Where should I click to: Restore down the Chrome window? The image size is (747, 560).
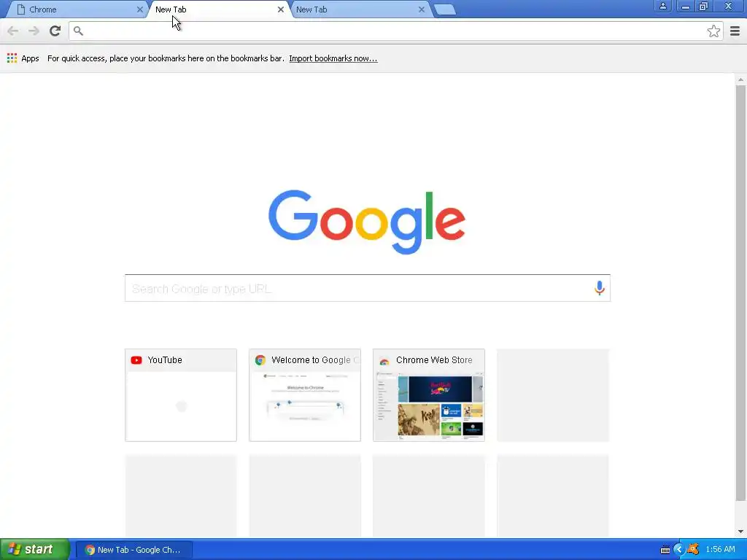(703, 6)
